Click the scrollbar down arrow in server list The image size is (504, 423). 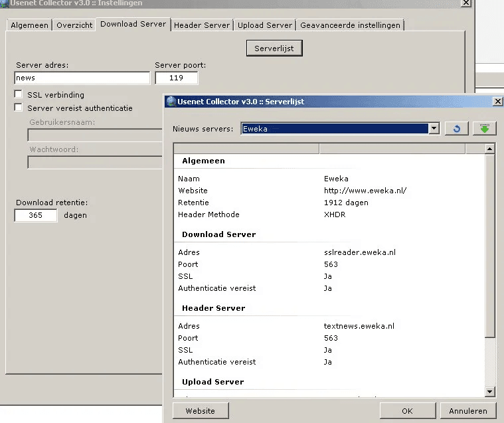489,391
